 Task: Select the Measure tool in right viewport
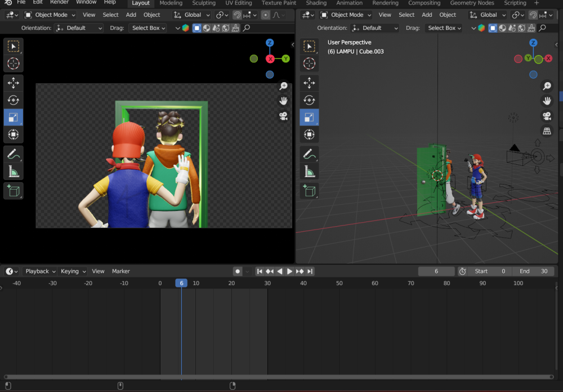coord(309,172)
